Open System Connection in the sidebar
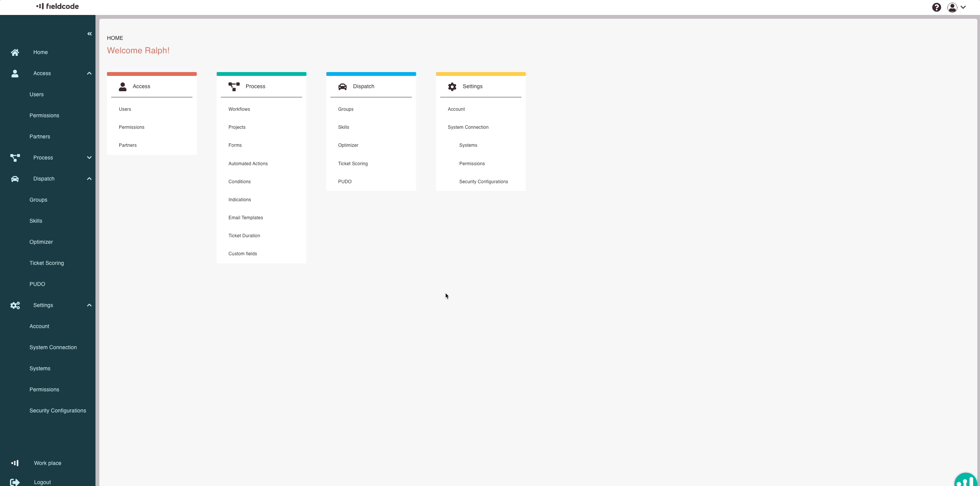 [x=53, y=347]
